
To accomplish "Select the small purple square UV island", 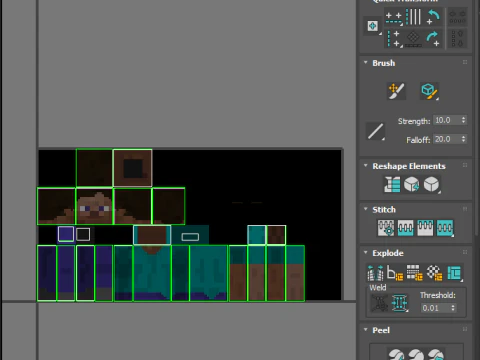I will tap(66, 234).
